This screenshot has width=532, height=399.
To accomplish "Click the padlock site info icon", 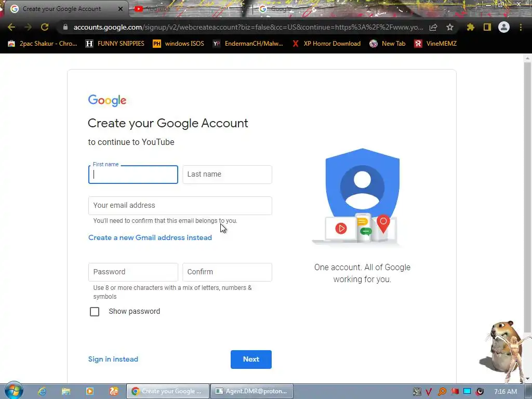I will point(65,27).
